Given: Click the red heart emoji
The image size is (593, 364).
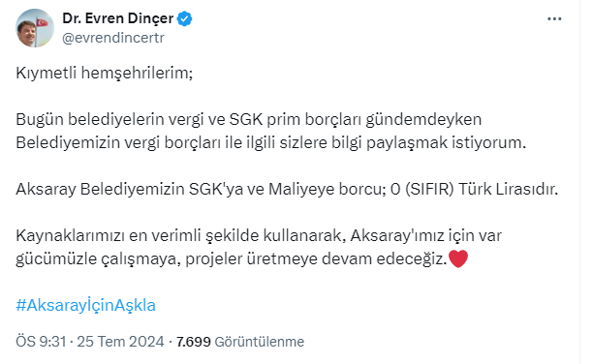Looking at the screenshot, I should (x=458, y=258).
